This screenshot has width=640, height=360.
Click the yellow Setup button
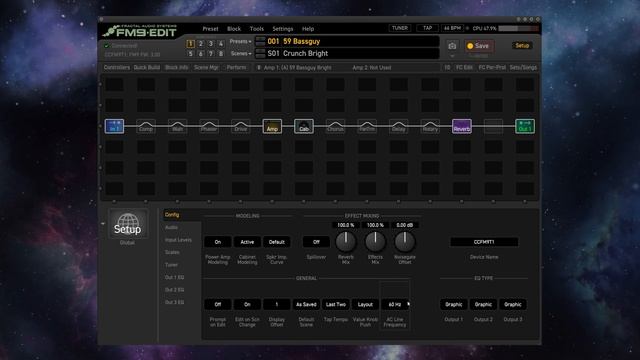[522, 45]
